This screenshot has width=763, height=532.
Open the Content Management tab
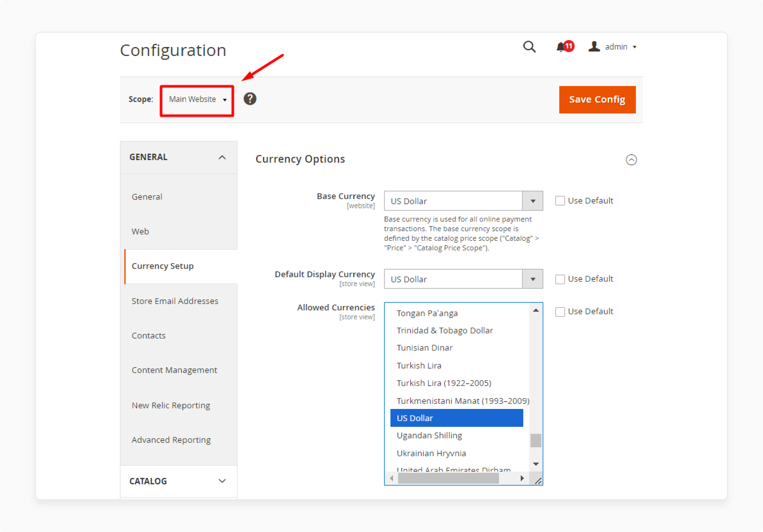174,370
